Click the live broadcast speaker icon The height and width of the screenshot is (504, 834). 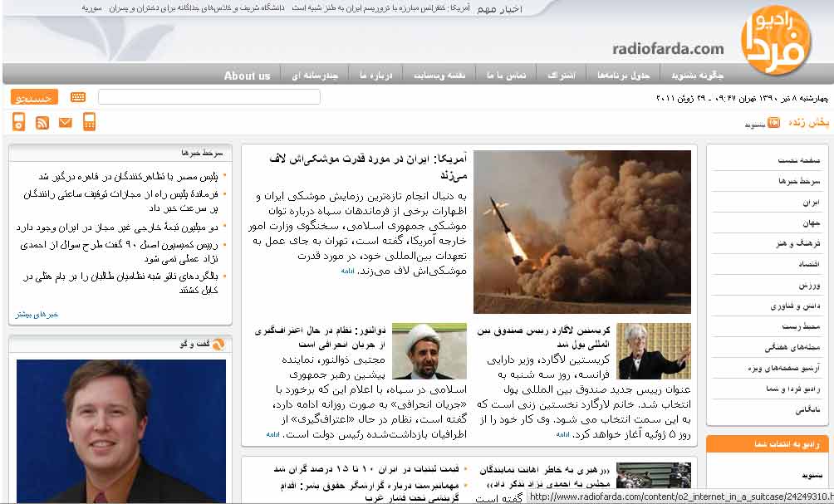click(773, 123)
